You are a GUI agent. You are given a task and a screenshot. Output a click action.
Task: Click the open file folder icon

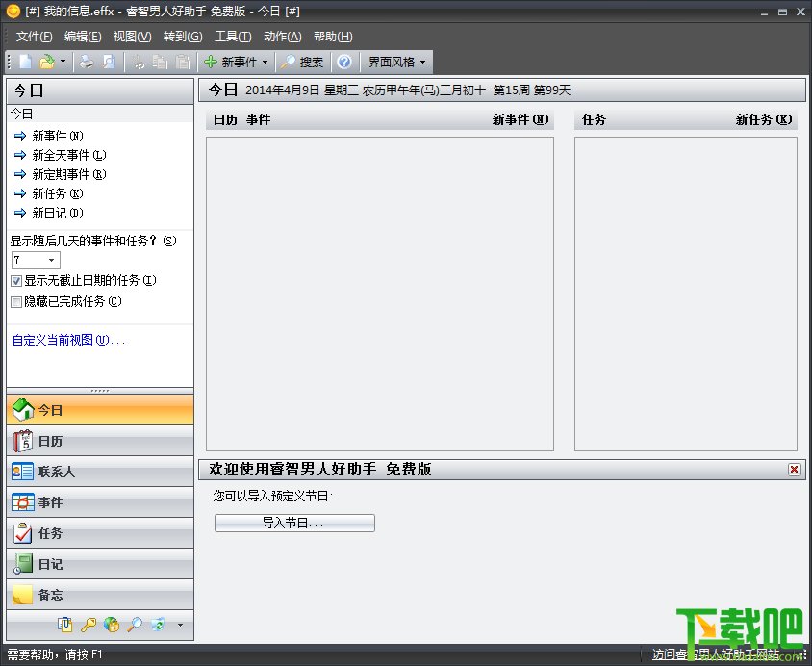(46, 63)
